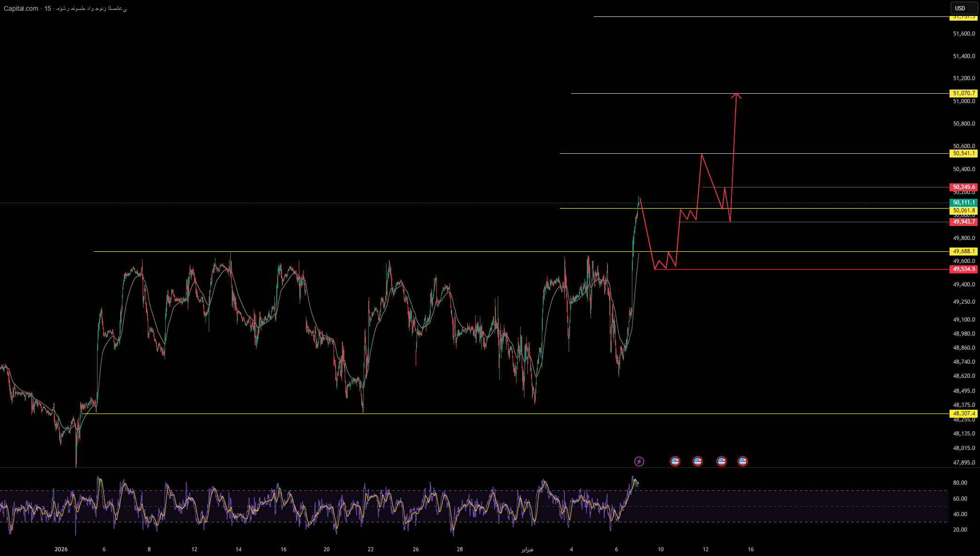Image resolution: width=980 pixels, height=556 pixels.
Task: Click the 2026 date on time axis
Action: pos(61,549)
